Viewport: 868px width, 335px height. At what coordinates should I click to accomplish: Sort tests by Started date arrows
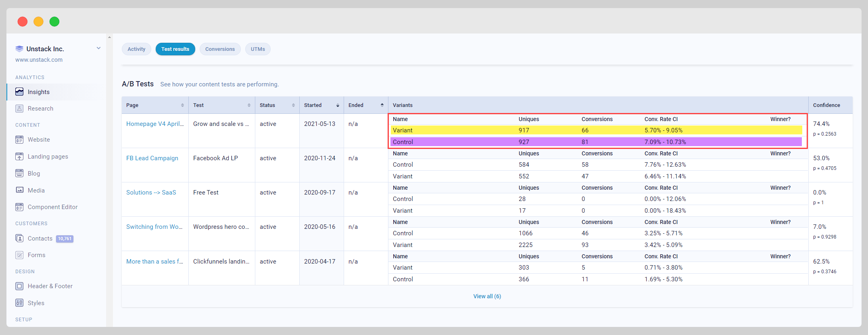[338, 105]
